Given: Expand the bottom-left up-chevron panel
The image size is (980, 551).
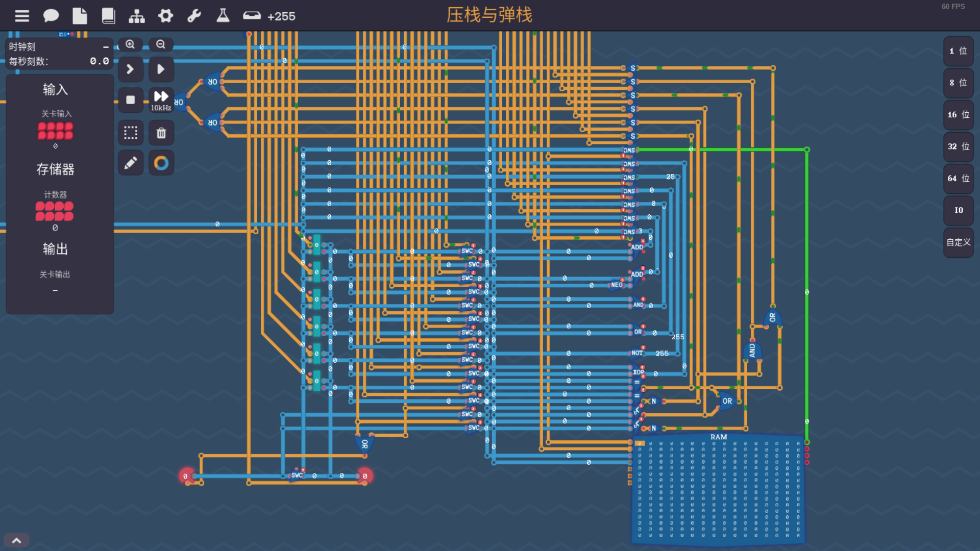Looking at the screenshot, I should tap(16, 541).
